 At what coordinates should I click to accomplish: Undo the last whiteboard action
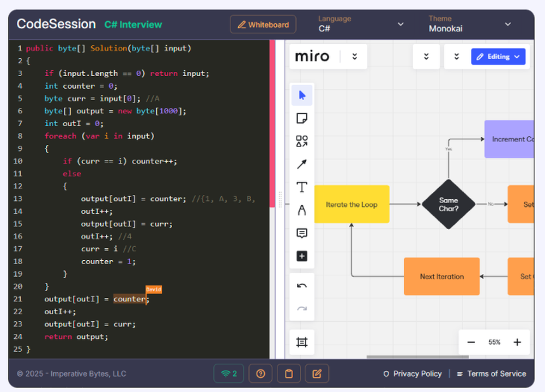click(x=302, y=286)
